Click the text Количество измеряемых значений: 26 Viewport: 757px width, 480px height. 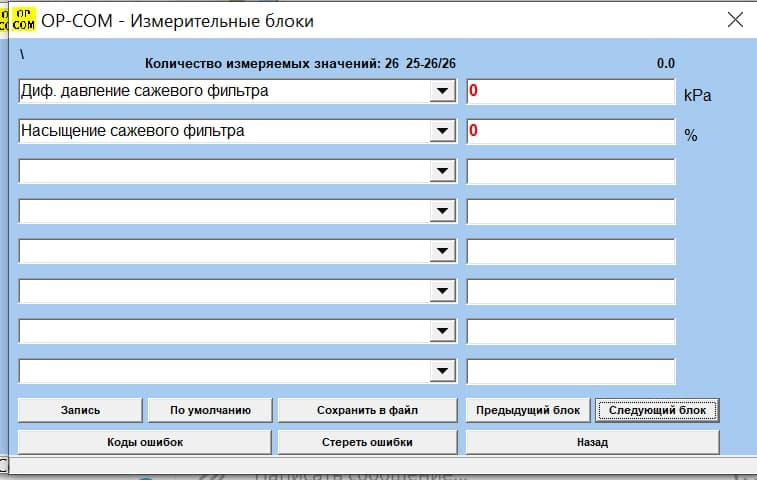pyautogui.click(x=272, y=63)
